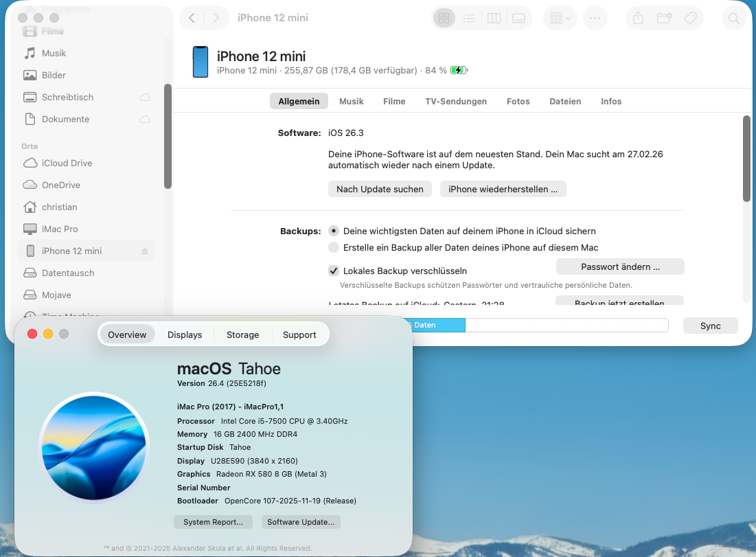Switch to the TV-Sendungen tab
Viewport: 756px width, 557px height.
456,101
